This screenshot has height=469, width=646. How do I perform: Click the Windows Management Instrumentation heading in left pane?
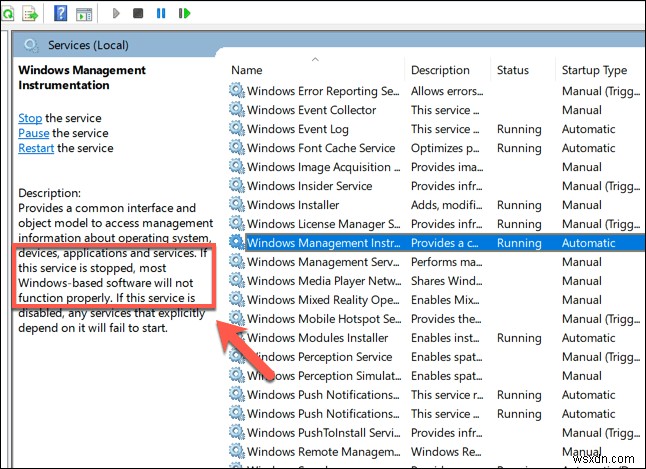coord(82,77)
